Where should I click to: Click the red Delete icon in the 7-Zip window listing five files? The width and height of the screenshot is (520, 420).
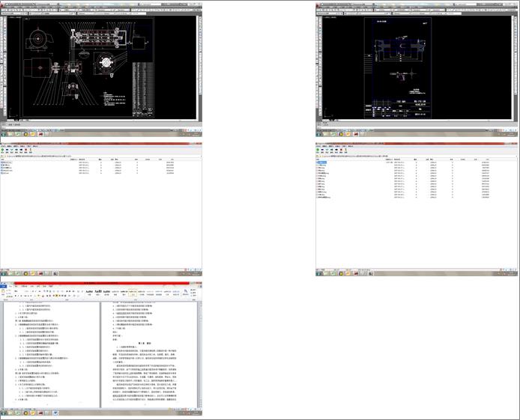click(26, 150)
